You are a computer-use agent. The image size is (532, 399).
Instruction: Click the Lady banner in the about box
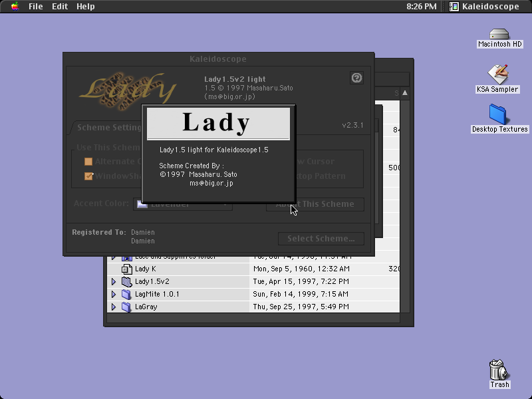(218, 123)
